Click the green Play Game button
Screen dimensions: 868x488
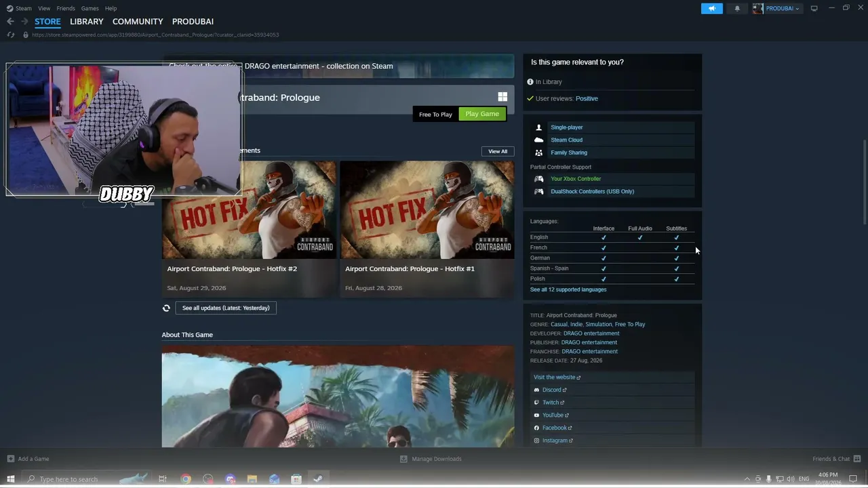coord(482,114)
